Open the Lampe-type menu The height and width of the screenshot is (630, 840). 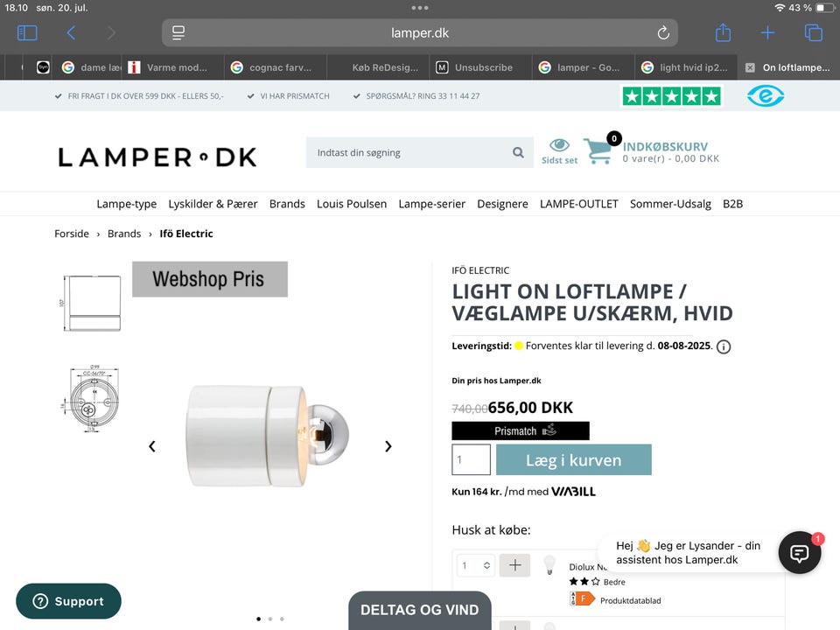click(x=126, y=204)
